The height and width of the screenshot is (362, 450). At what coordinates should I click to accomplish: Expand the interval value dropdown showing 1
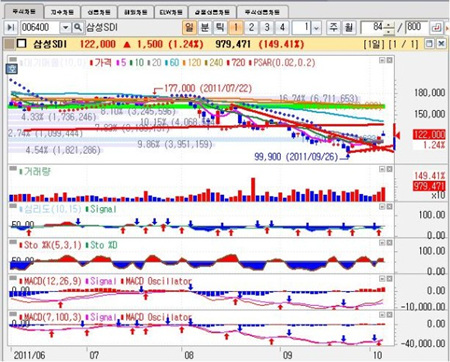[x=316, y=28]
